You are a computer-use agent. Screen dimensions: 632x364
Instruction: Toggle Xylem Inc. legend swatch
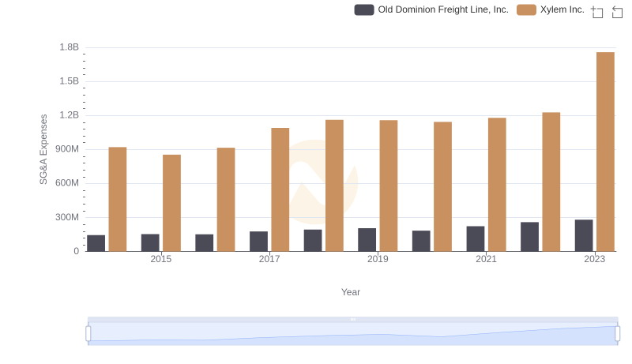click(x=526, y=9)
